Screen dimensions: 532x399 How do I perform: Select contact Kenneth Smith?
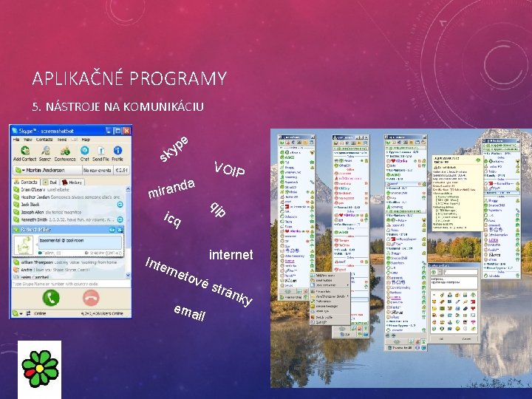69,219
